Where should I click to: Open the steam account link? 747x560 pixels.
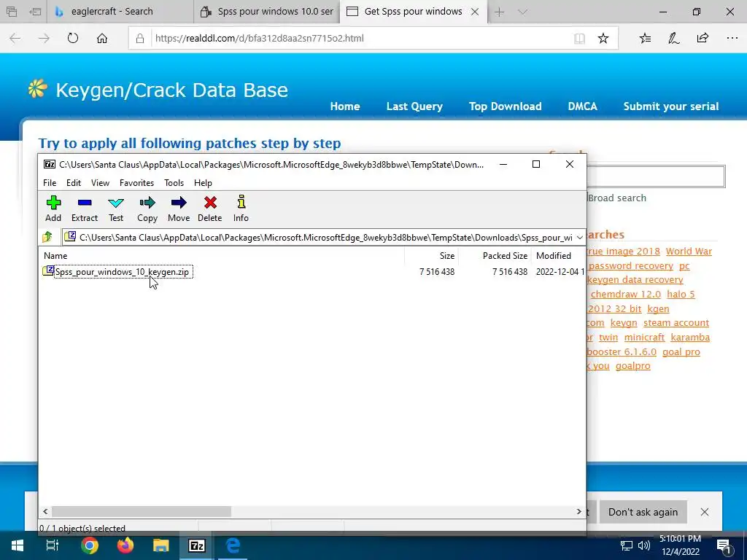click(676, 323)
